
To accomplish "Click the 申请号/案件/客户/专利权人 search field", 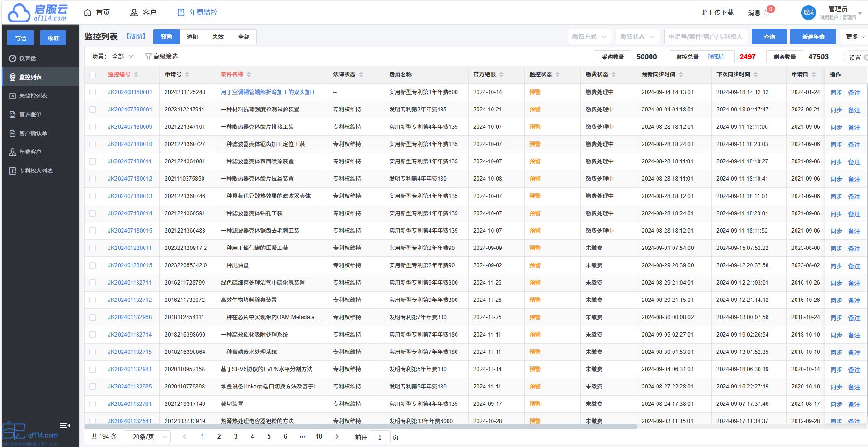I will 706,37.
